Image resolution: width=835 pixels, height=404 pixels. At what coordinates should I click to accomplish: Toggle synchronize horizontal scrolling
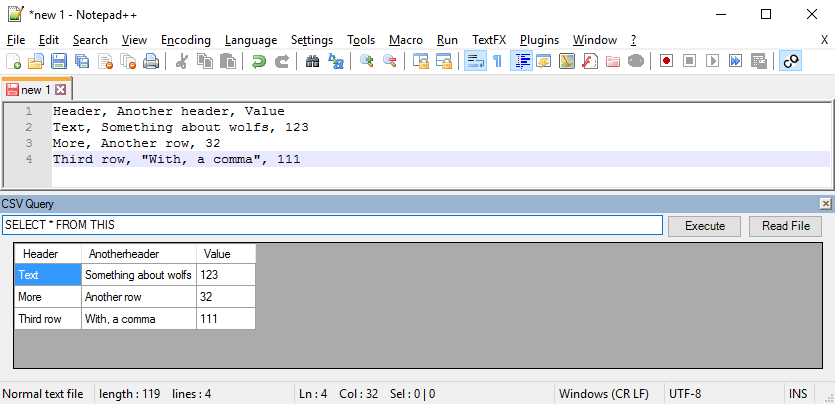pyautogui.click(x=443, y=61)
